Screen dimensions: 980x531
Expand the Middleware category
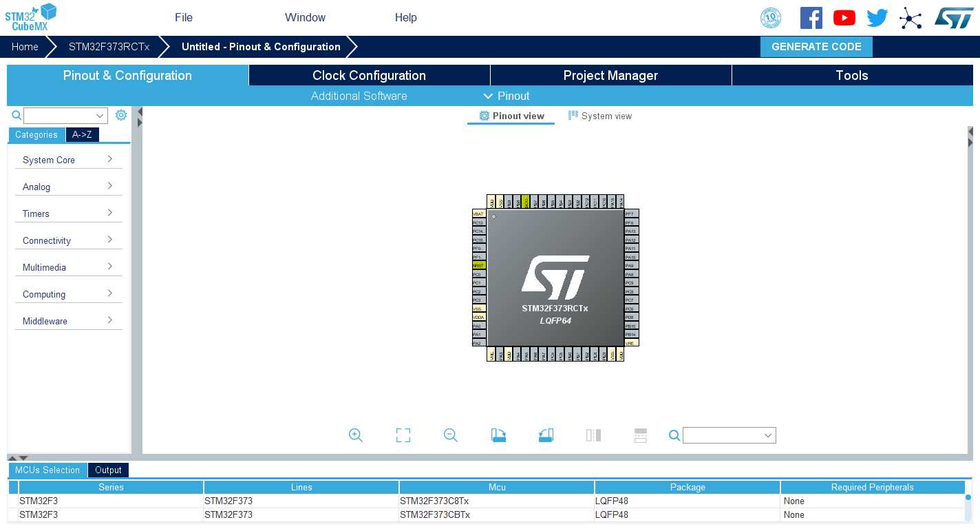69,320
